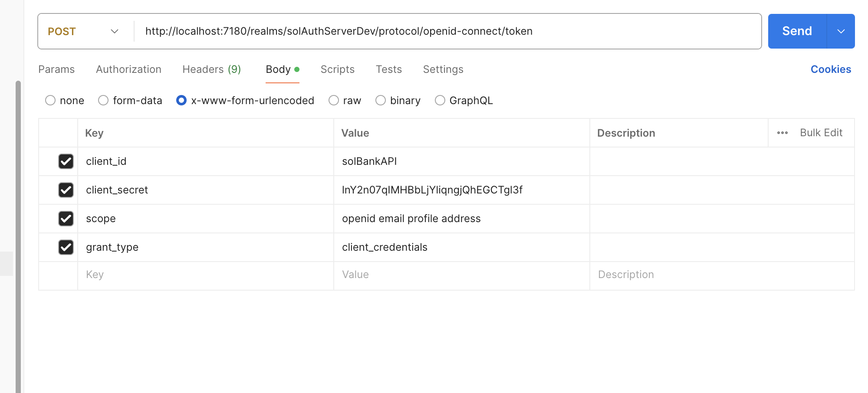Screen dimensions: 868x393
Task: Uncheck the client_id parameter checkbox
Action: [x=66, y=161]
